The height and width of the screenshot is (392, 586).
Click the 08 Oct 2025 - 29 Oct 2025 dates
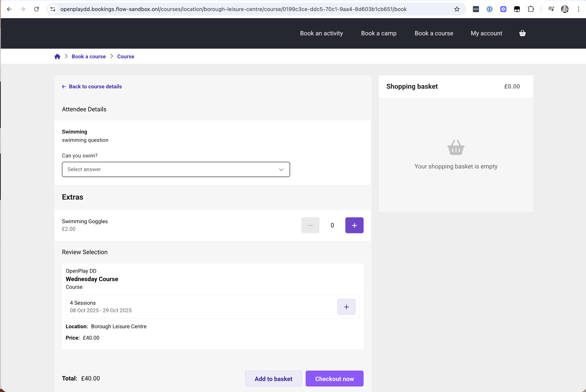coord(100,310)
